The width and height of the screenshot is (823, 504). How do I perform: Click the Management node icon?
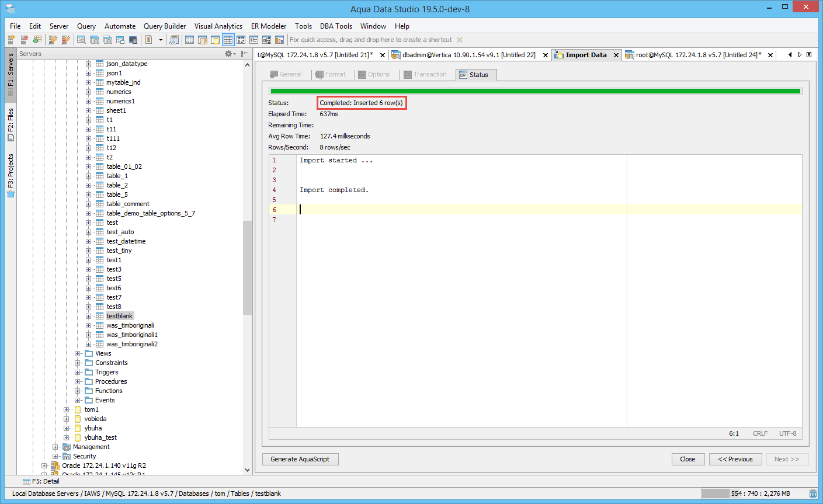click(x=67, y=447)
